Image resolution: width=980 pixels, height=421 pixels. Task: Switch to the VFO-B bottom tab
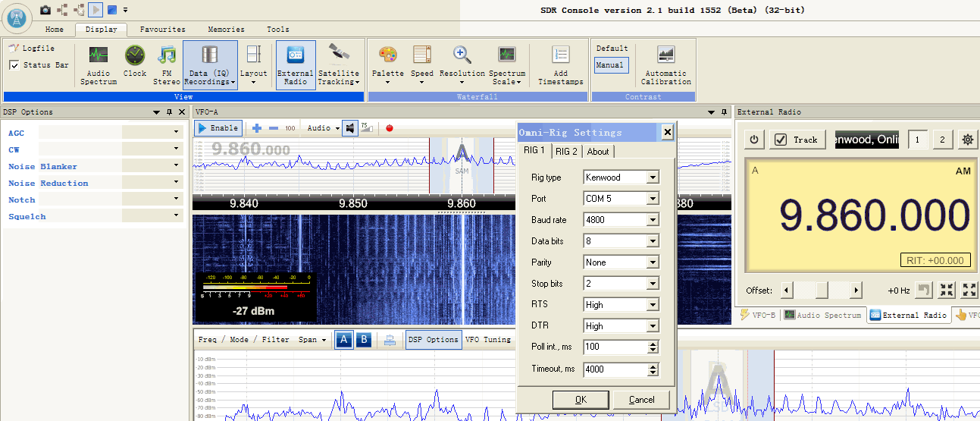756,315
